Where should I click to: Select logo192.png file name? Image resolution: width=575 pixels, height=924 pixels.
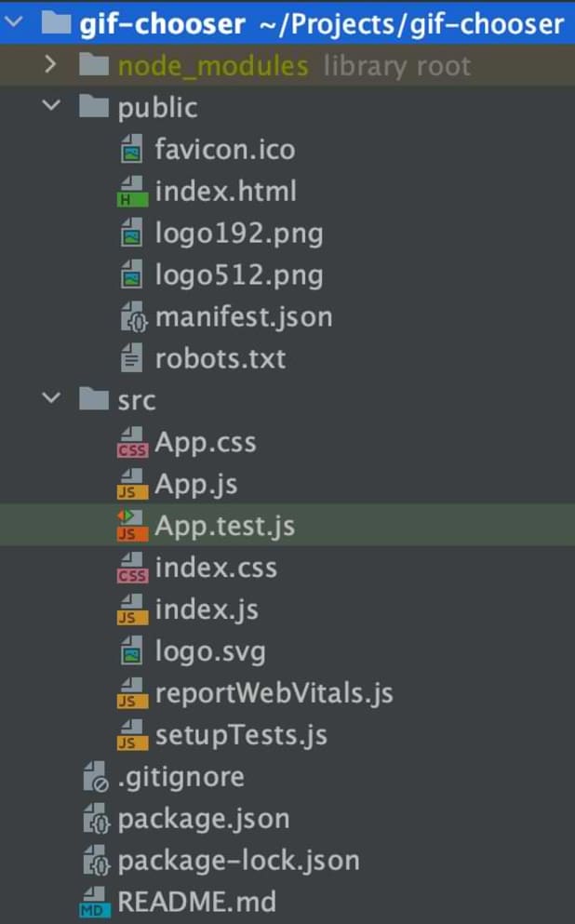[238, 234]
